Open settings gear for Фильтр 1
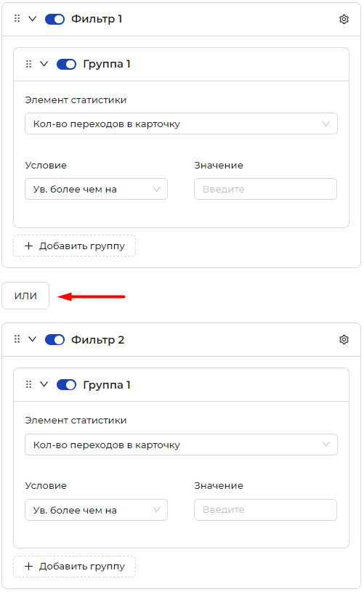The image size is (364, 592). pyautogui.click(x=344, y=19)
